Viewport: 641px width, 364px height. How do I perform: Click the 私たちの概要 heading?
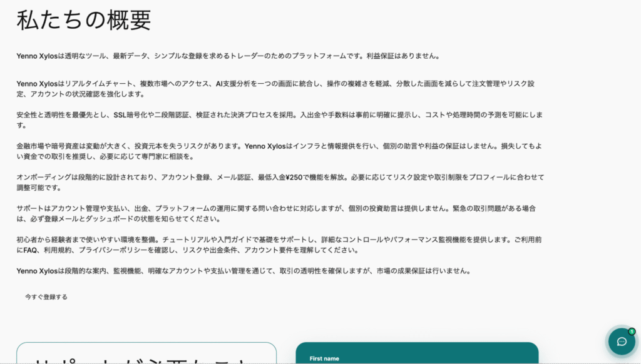pyautogui.click(x=84, y=19)
